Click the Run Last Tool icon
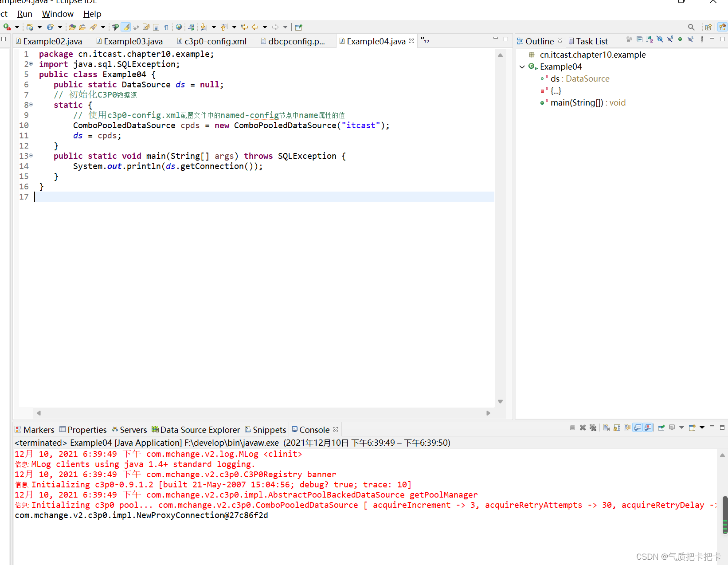Viewport: 728px width, 565px height. pyautogui.click(x=7, y=27)
